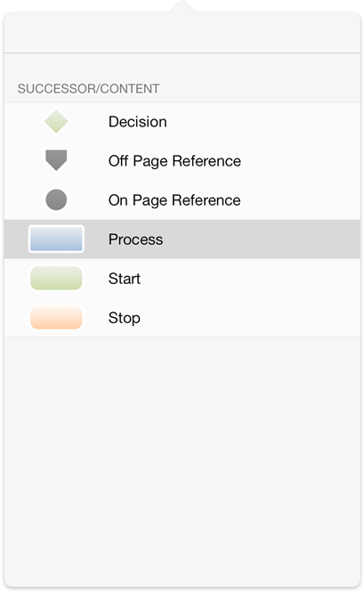364x592 pixels.
Task: Click the popover arrow pointer at top
Action: pyautogui.click(x=182, y=6)
